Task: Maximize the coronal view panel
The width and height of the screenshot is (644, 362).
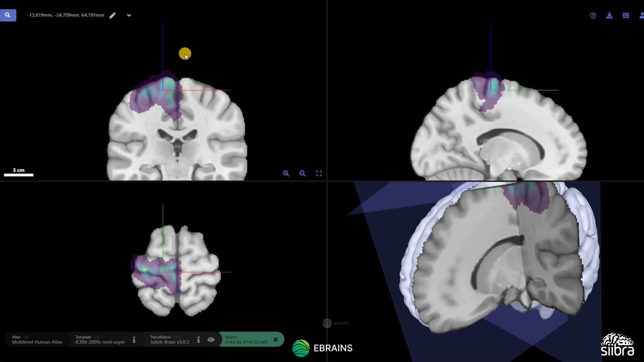Action: 319,173
